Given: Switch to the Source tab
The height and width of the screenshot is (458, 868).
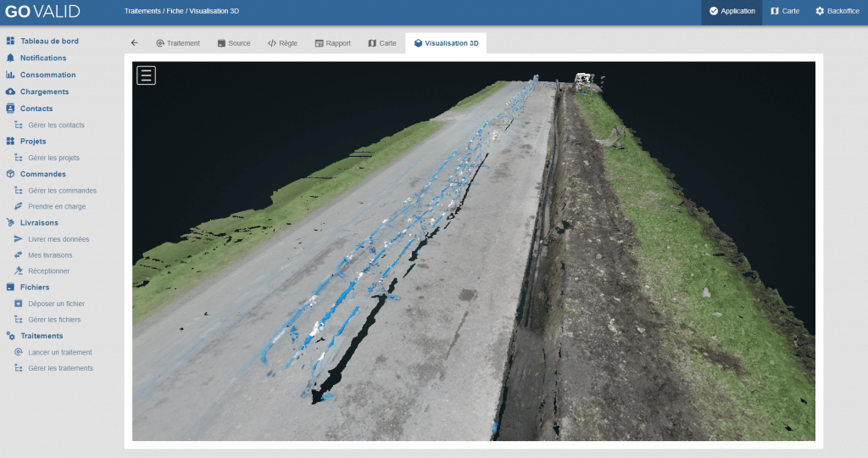Looking at the screenshot, I should click(234, 43).
